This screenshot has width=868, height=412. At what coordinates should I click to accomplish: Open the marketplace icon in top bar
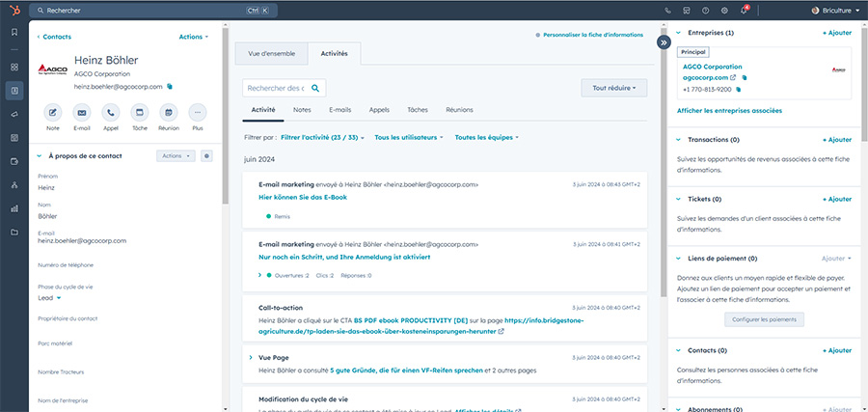tap(687, 10)
